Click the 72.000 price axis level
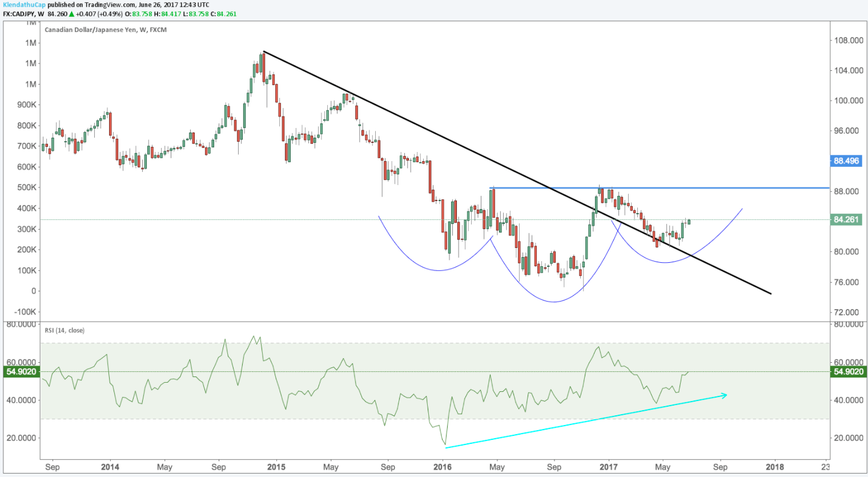 (849, 312)
